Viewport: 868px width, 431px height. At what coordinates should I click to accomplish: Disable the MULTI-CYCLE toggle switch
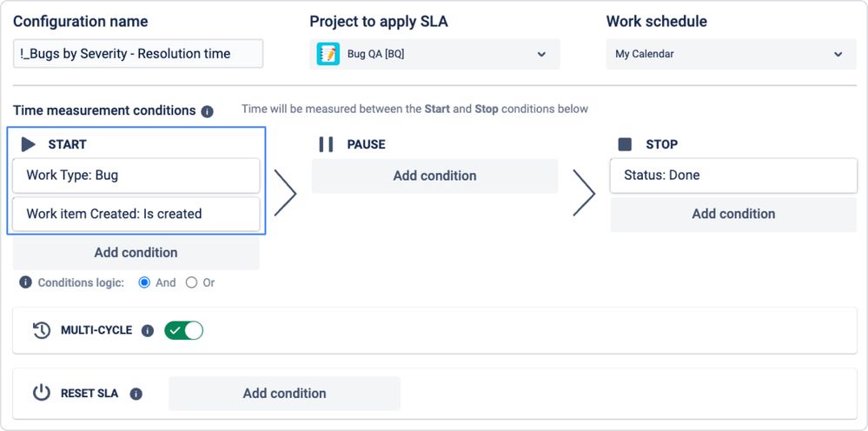183,330
